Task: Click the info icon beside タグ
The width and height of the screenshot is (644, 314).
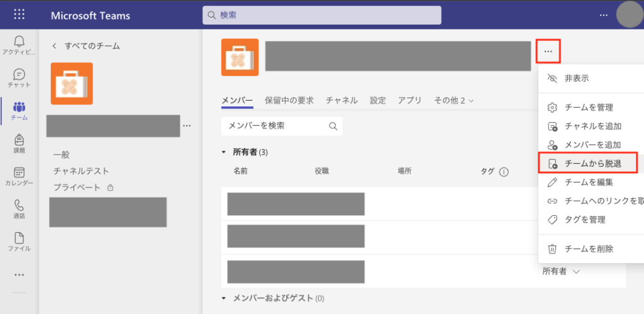Action: coord(504,171)
